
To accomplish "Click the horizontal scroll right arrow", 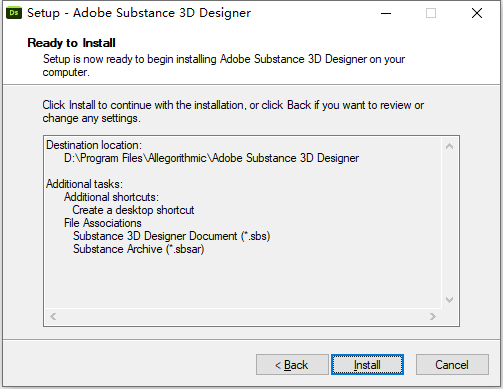I will [433, 316].
